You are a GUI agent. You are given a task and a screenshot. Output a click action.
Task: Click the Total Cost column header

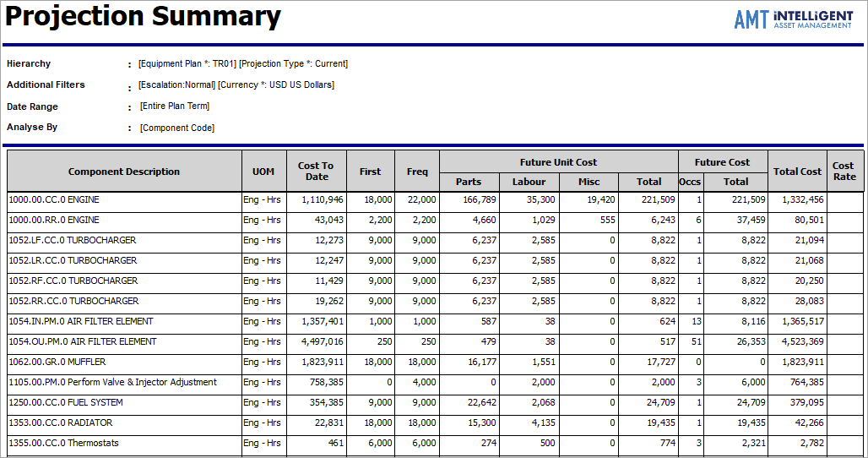pyautogui.click(x=797, y=172)
